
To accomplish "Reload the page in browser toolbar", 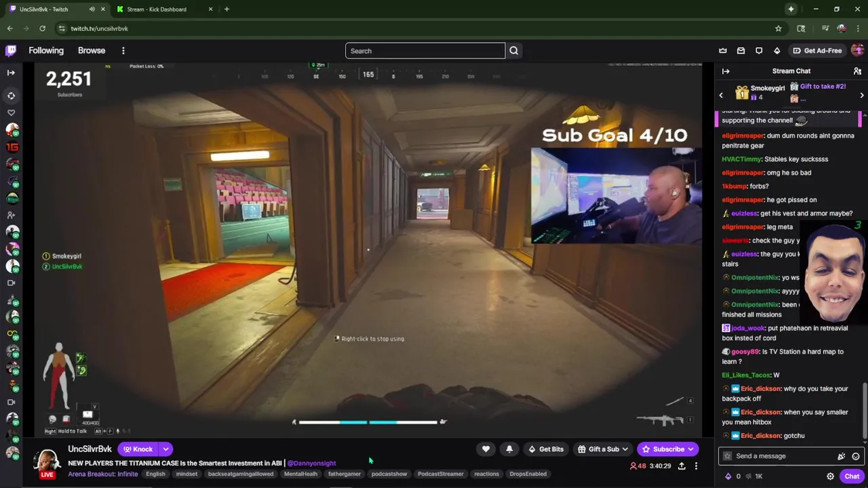I will (42, 28).
